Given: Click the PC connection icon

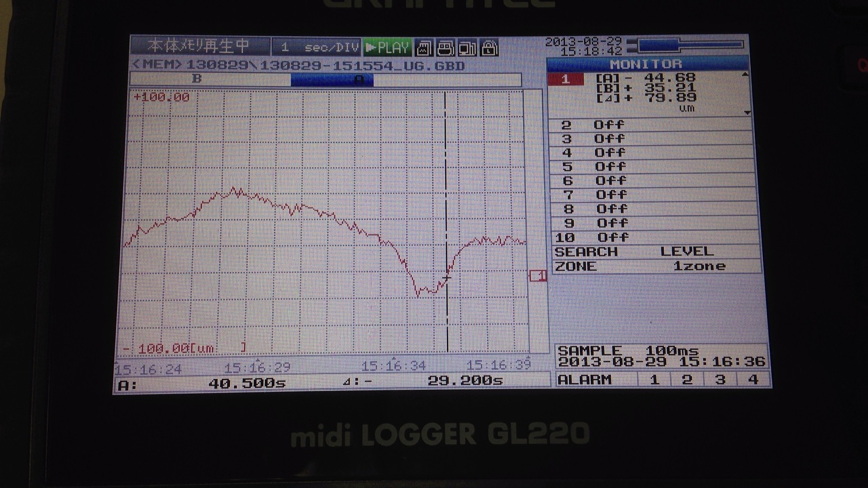Looking at the screenshot, I should [x=467, y=47].
